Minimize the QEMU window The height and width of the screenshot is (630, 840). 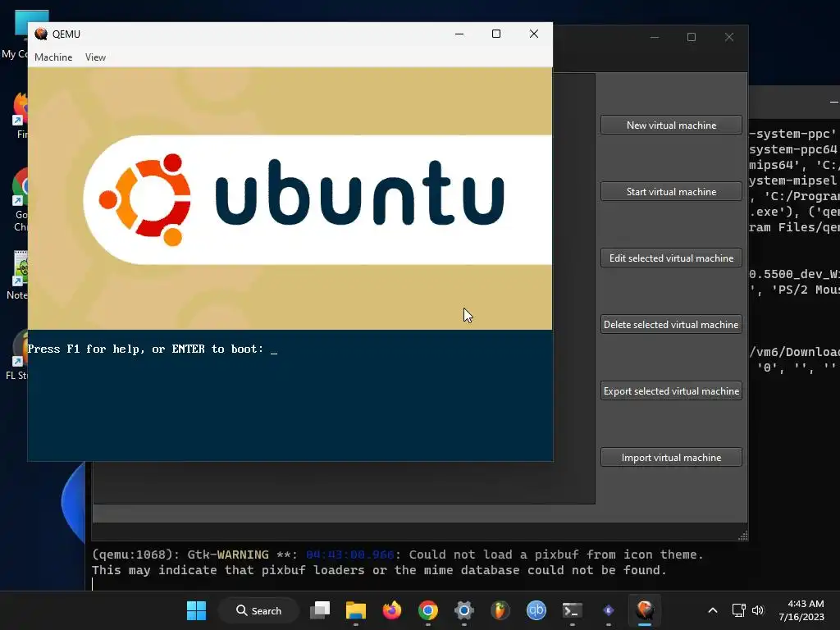(459, 34)
